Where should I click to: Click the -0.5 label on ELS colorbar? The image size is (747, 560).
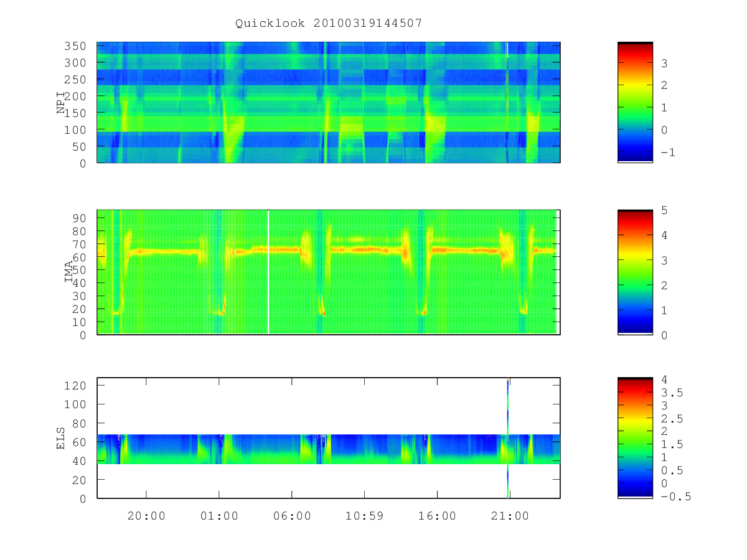(675, 497)
